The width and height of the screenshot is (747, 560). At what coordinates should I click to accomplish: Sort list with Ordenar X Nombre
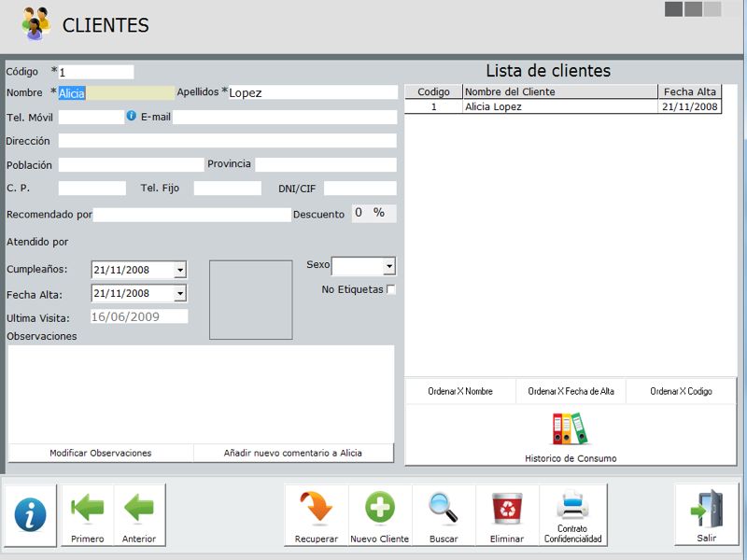click(459, 391)
